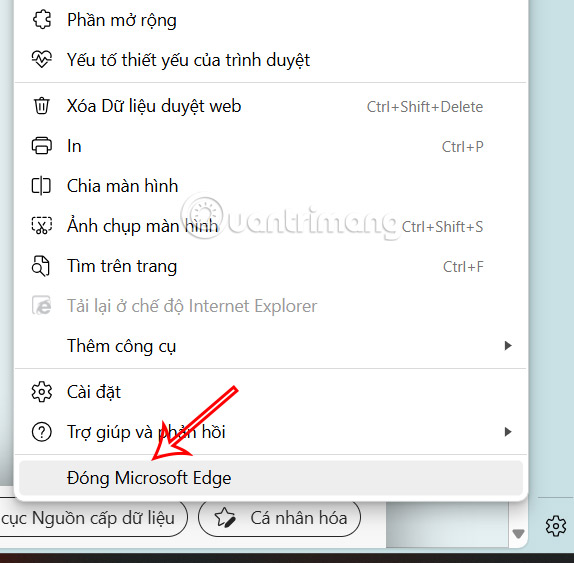Screen dimensions: 574x563
Task: Open the Phần mở rộng extensions entry
Action: [x=271, y=20]
